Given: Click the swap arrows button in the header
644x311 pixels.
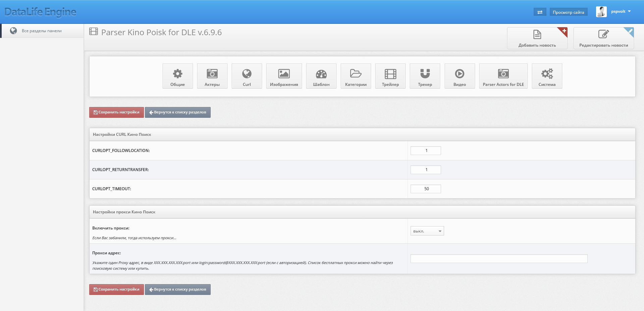Looking at the screenshot, I should tap(540, 12).
